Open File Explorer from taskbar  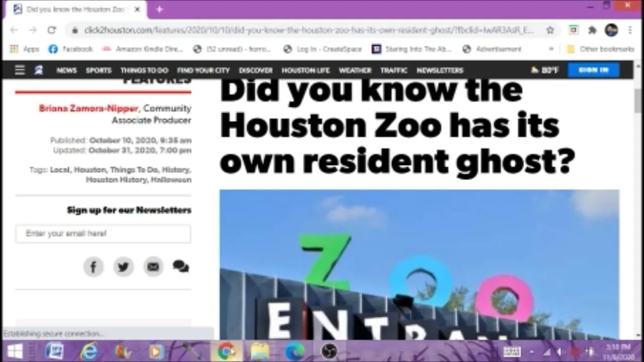tap(260, 351)
